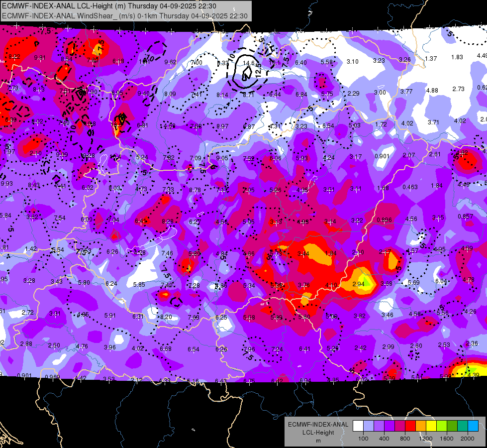Click the legend label 1600
487x448 pixels.
(x=447, y=439)
